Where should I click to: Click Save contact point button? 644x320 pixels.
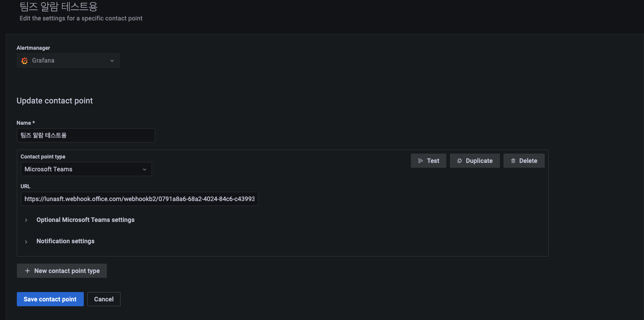click(x=50, y=299)
